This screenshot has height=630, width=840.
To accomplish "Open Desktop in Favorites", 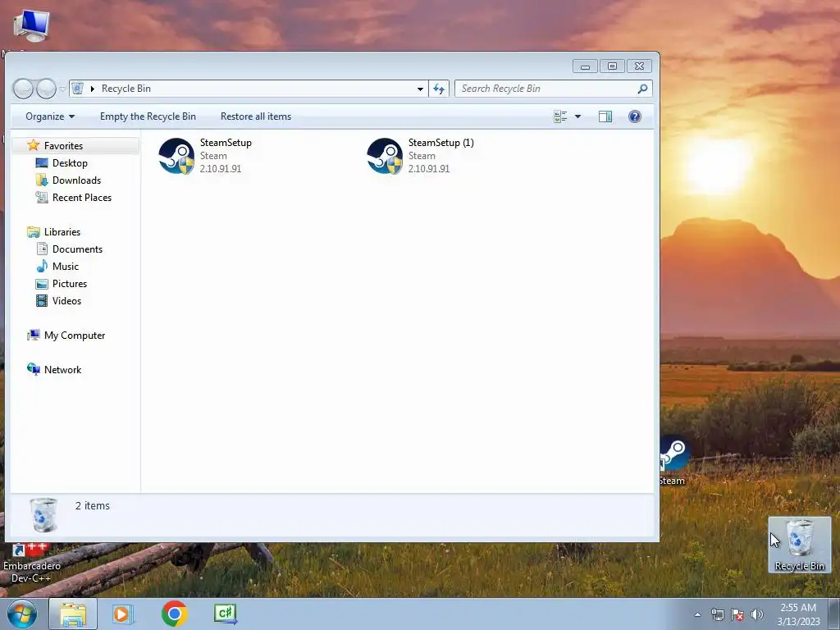I will [x=70, y=163].
